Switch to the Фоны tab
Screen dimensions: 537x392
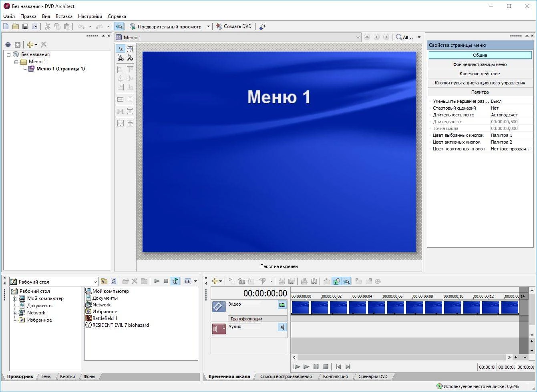(x=89, y=376)
